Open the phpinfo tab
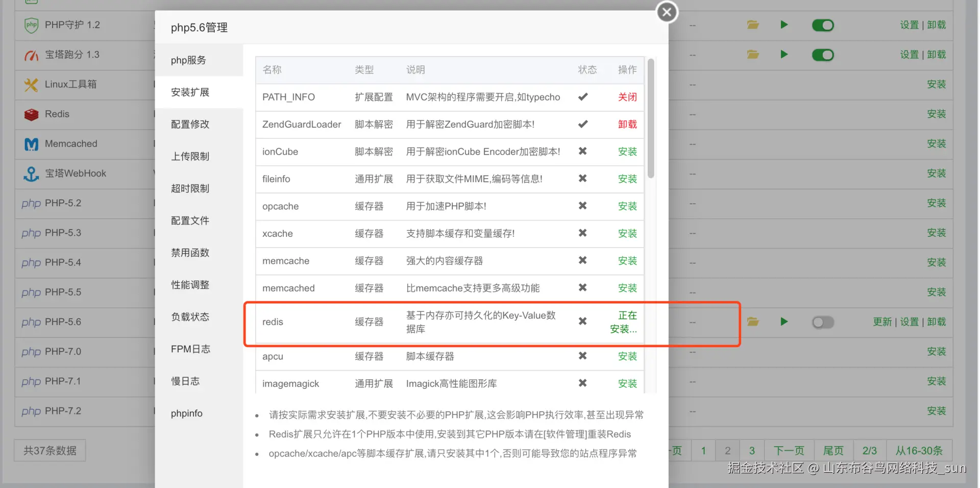The image size is (980, 488). coord(199,413)
